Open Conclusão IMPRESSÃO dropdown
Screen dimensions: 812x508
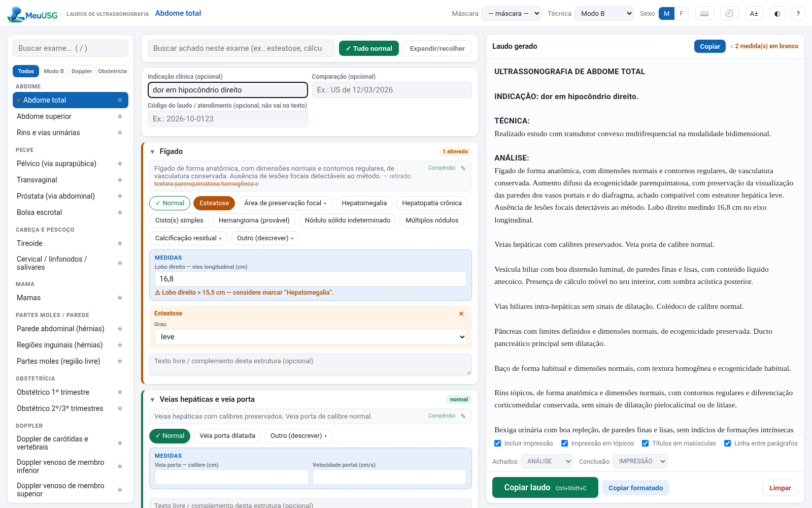(639, 461)
